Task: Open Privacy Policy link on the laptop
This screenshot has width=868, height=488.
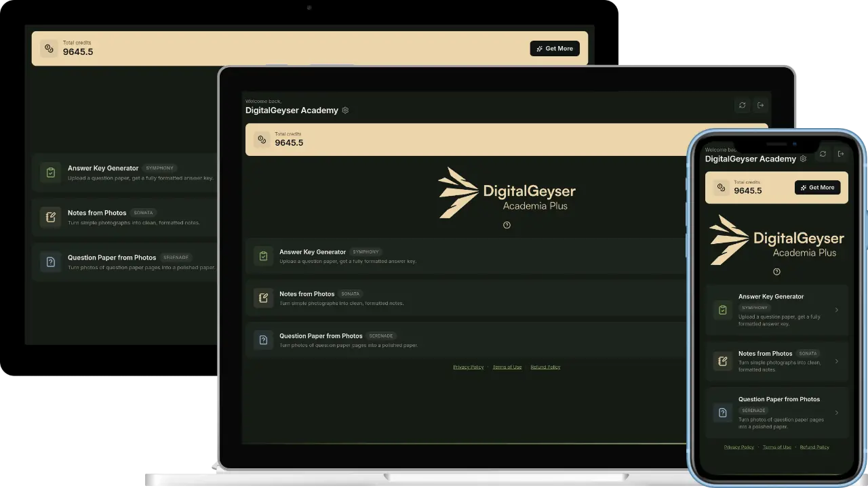Action: (469, 367)
